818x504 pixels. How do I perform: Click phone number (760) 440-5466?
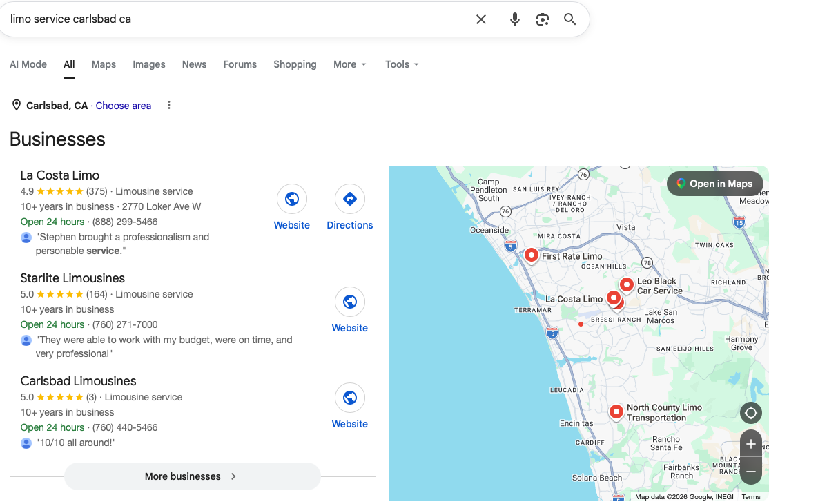(x=125, y=427)
